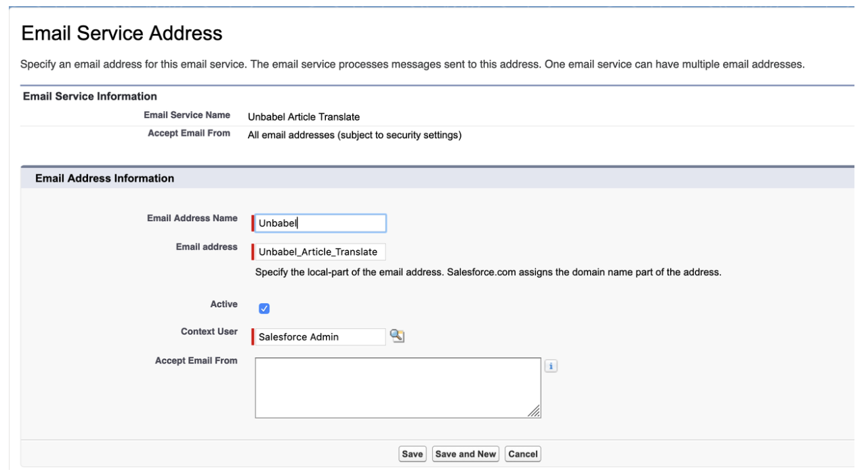
Task: Click the 'Email address' field label
Action: pos(207,247)
